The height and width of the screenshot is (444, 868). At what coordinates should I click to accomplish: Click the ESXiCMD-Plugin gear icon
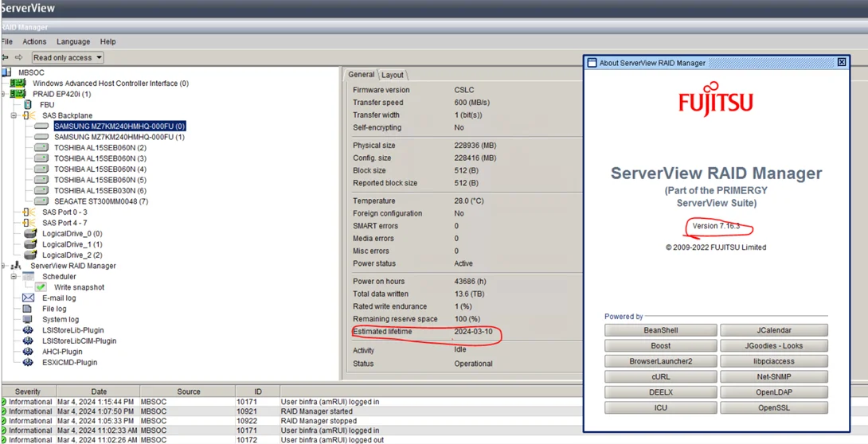click(x=28, y=363)
